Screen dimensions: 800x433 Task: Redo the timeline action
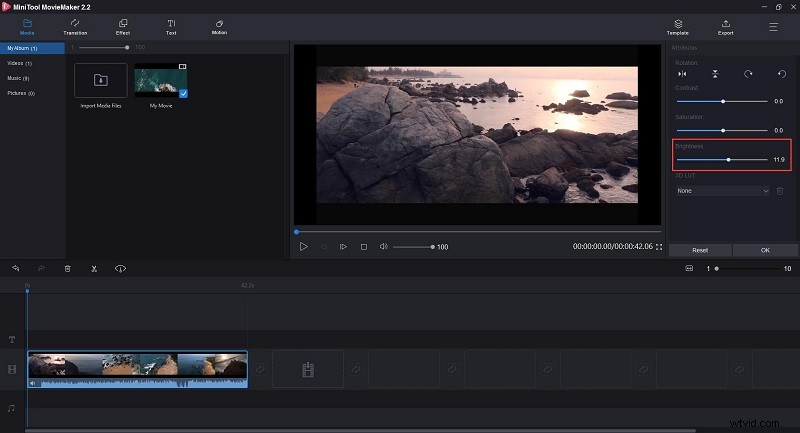(x=41, y=268)
